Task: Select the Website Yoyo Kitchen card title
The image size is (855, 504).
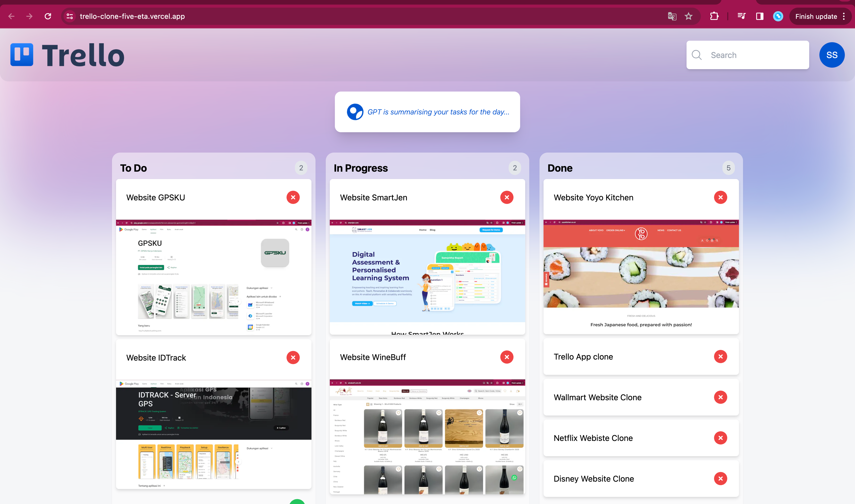Action: coord(593,198)
